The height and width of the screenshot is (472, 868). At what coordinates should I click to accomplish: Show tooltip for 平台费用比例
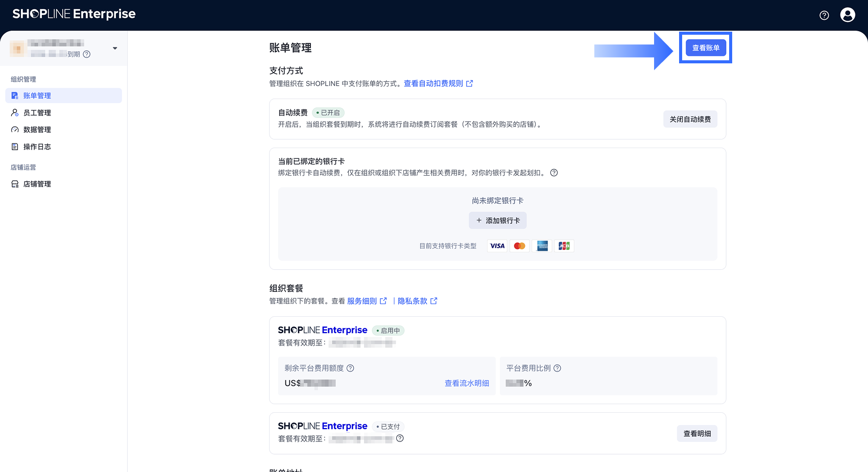coord(558,368)
